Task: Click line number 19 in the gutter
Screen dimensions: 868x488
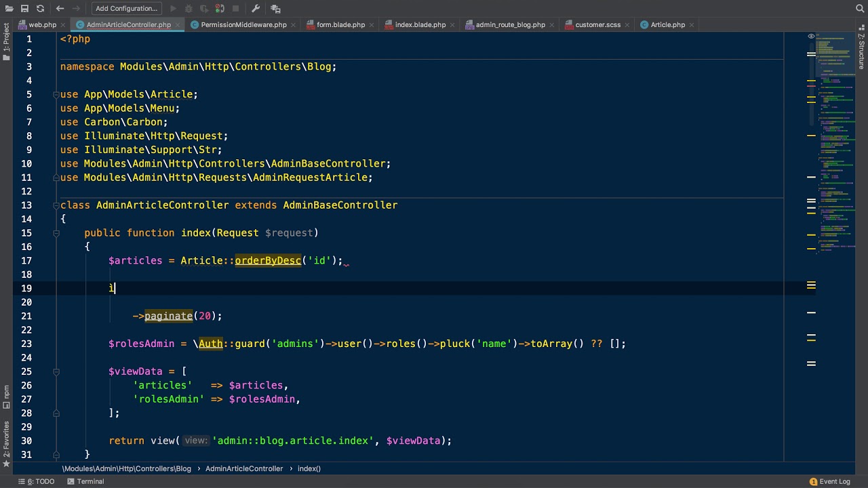Action: (26, 288)
